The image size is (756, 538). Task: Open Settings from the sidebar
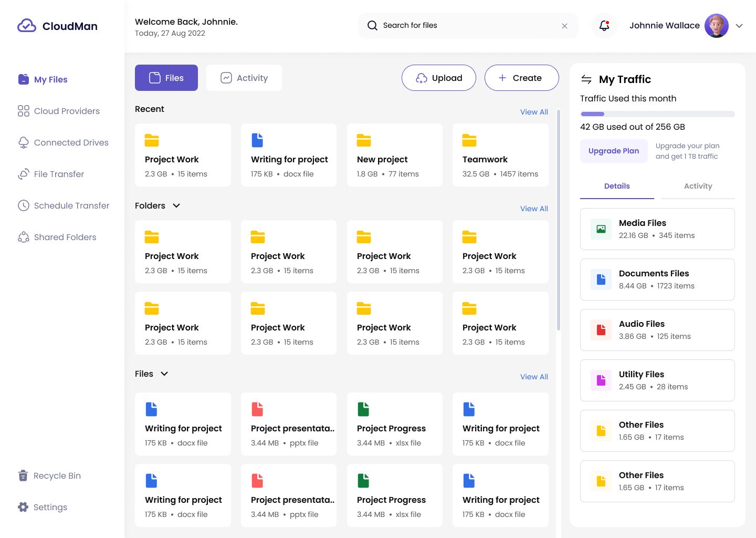[50, 507]
